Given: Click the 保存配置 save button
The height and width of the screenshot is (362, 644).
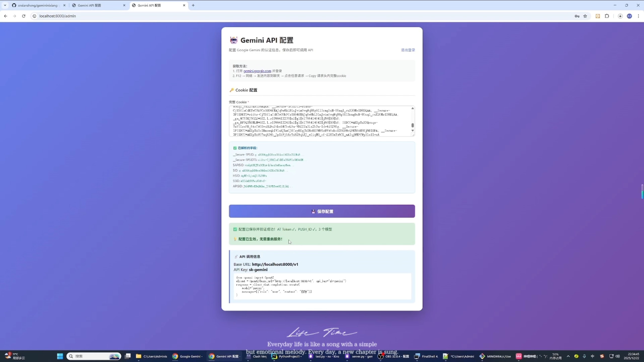Looking at the screenshot, I should (x=322, y=211).
